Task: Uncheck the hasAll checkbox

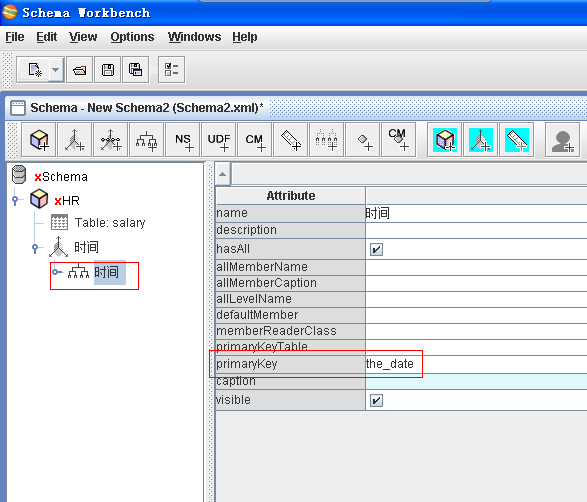Action: pyautogui.click(x=376, y=249)
